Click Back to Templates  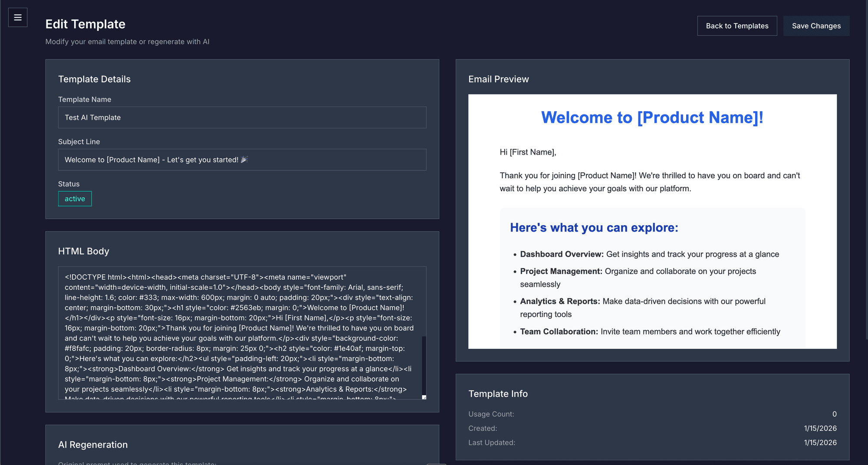(x=737, y=26)
